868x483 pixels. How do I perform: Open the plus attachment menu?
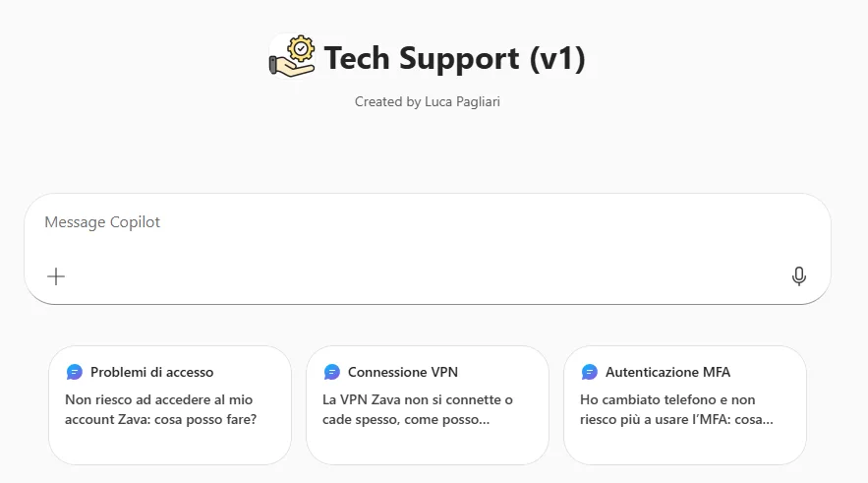pos(56,276)
